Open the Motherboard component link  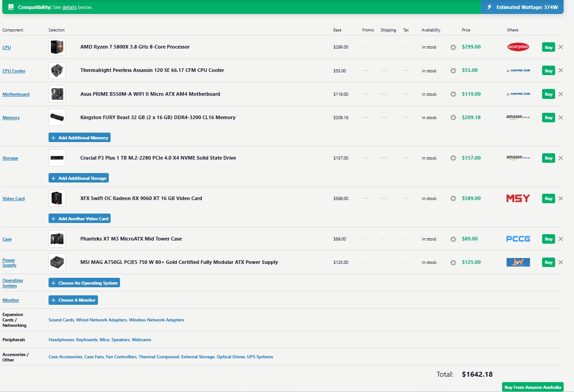[x=16, y=94]
